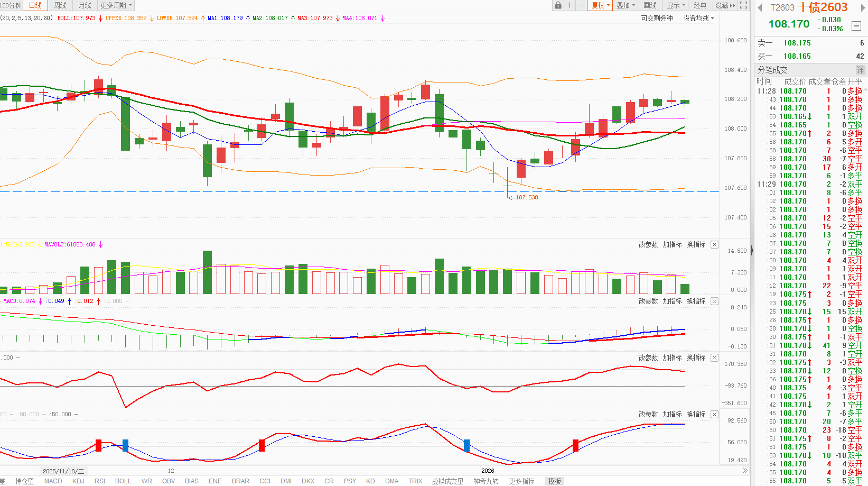
Task: Open the 设置均线 dropdown
Action: coord(698,18)
